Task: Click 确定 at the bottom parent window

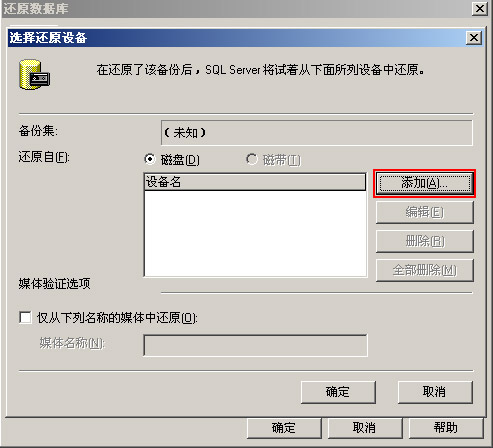Action: [x=284, y=428]
